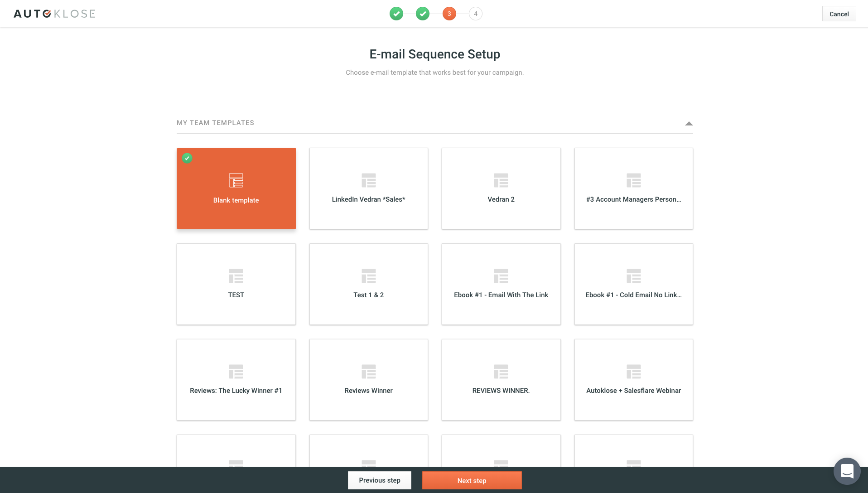Choose Ebook #1 - Email With The Link

coord(501,284)
